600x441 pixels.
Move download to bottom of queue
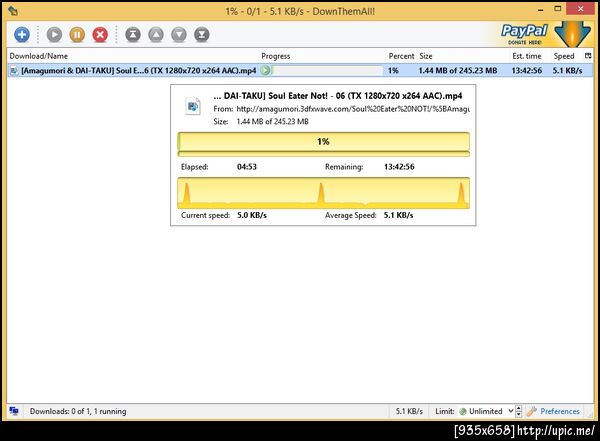pos(202,35)
